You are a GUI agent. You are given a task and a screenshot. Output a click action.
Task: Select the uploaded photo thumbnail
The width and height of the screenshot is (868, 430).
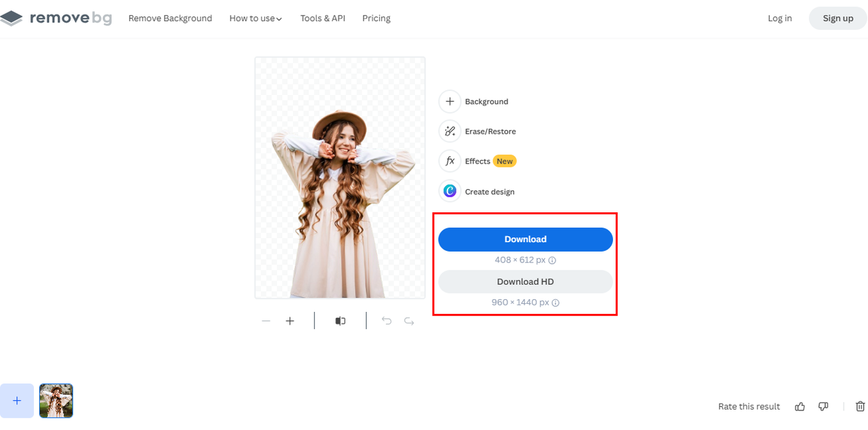pos(56,401)
